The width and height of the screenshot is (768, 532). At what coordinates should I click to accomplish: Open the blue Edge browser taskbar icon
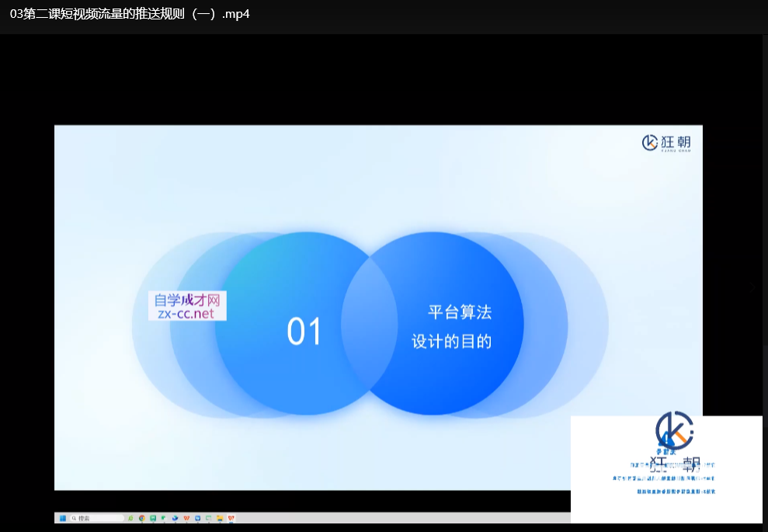(x=175, y=518)
